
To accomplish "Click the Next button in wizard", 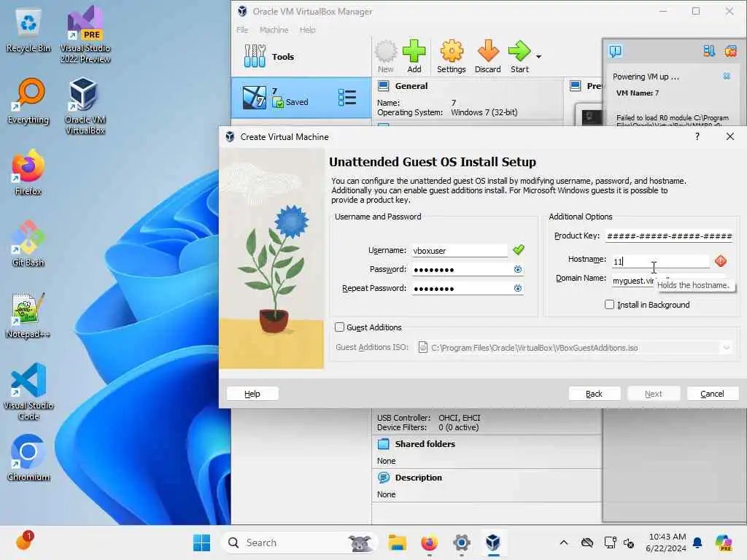I will tap(653, 394).
